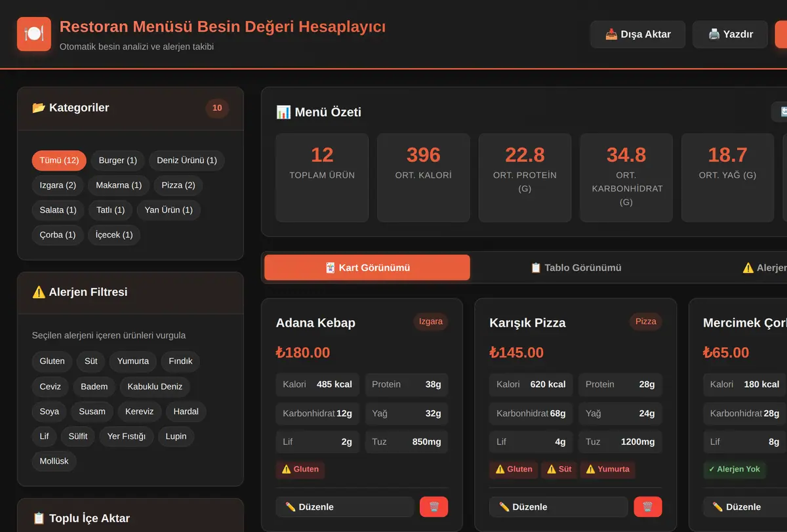Click the Ort. Yağ 18.7 card
This screenshot has width=787, height=532.
click(x=728, y=178)
